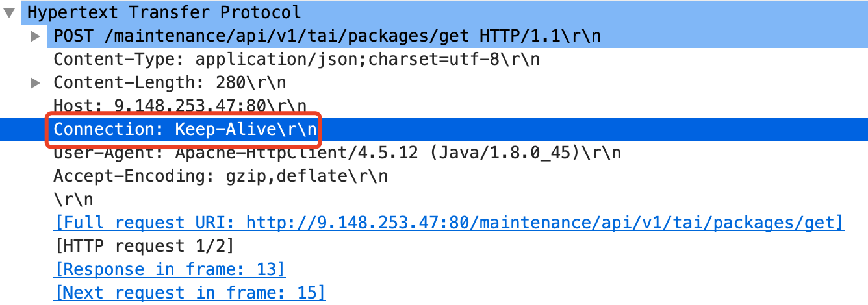Select the standalone \r\n line
This screenshot has width=868, height=305.
point(73,199)
